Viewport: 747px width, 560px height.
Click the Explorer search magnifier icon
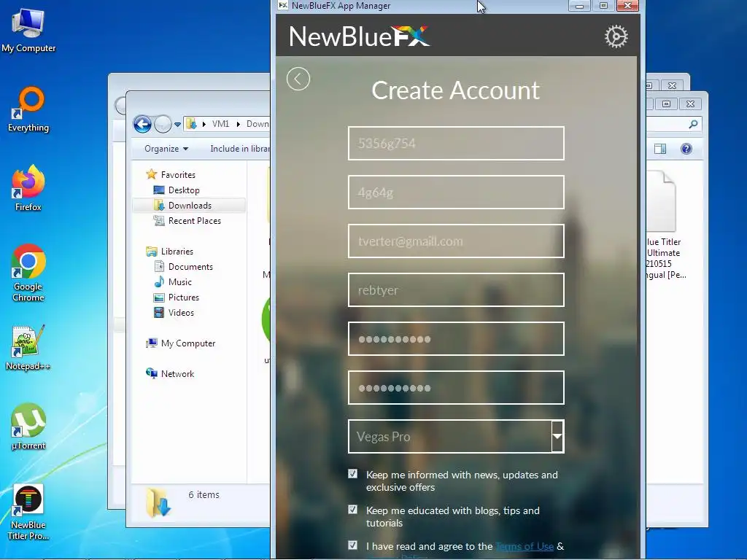pos(693,124)
